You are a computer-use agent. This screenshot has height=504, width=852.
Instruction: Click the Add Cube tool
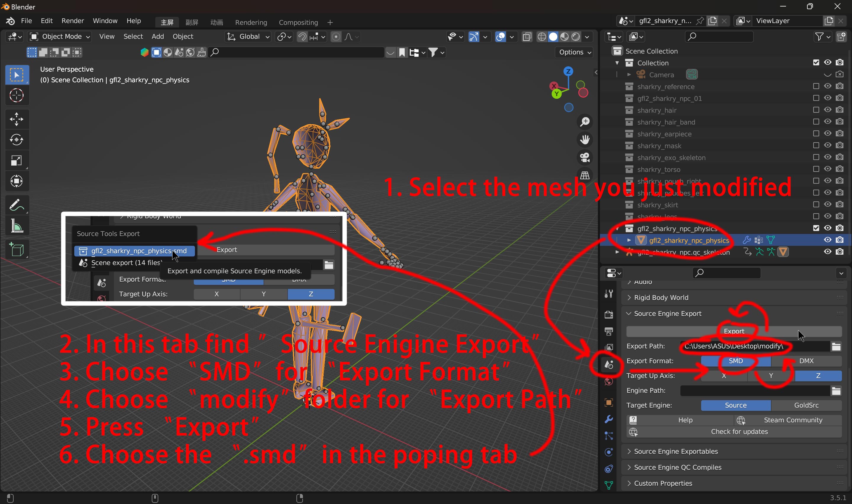coord(16,250)
